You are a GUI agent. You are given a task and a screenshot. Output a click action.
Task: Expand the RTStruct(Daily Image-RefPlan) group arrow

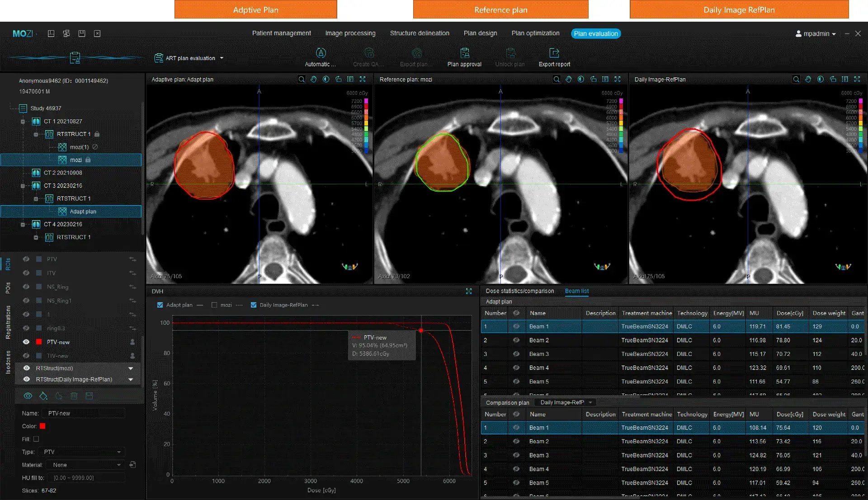(131, 379)
